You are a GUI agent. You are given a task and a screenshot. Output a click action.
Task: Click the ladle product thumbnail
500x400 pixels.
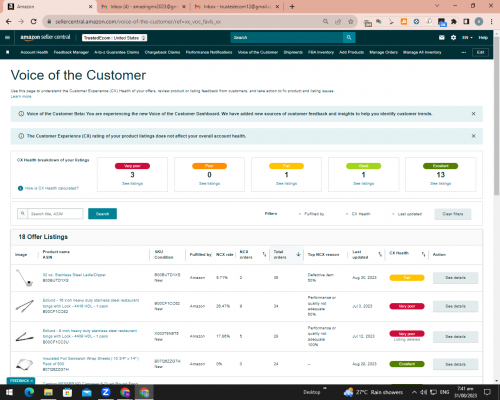[25, 278]
